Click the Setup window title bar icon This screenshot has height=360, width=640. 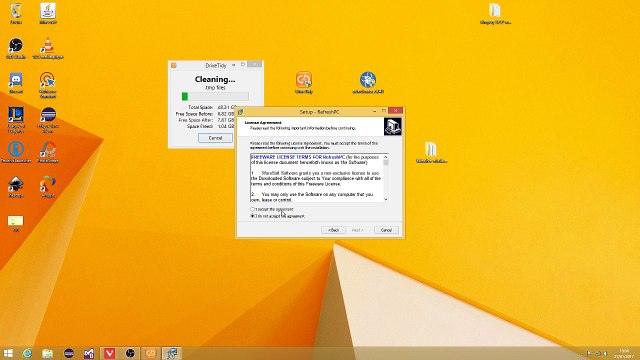click(241, 112)
